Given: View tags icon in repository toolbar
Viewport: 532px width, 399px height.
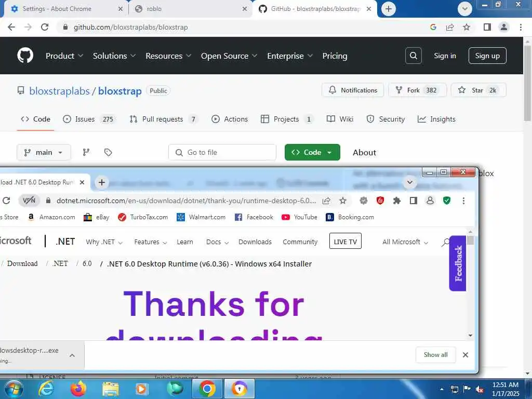Looking at the screenshot, I should 108,152.
